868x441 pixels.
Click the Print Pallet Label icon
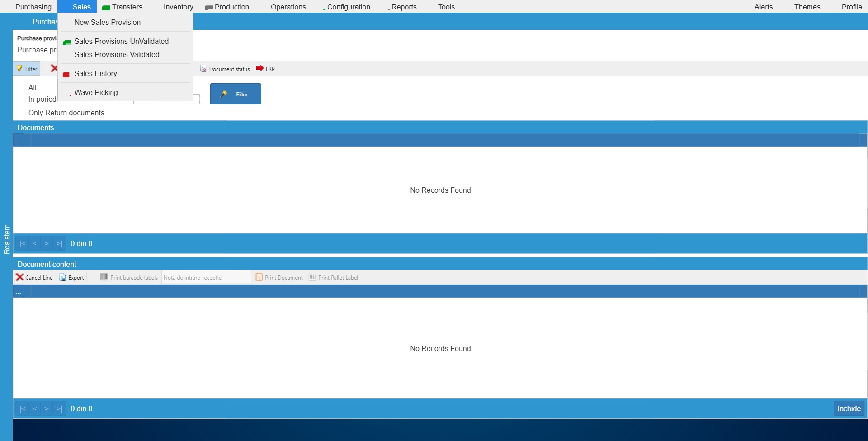coord(312,277)
